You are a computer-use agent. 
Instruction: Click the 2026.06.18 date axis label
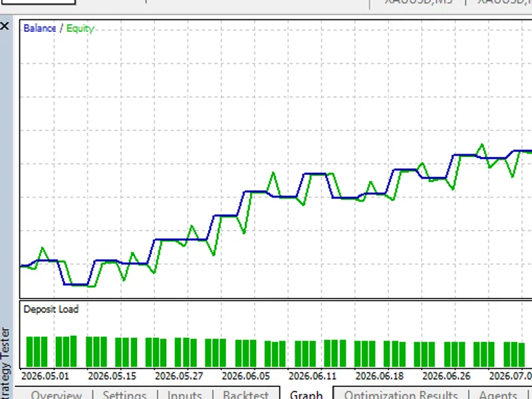click(x=379, y=376)
